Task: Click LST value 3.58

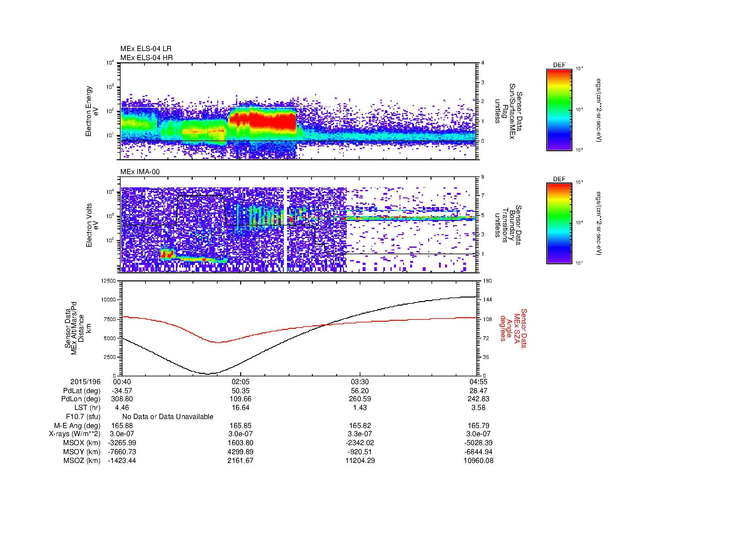Action: click(x=478, y=408)
